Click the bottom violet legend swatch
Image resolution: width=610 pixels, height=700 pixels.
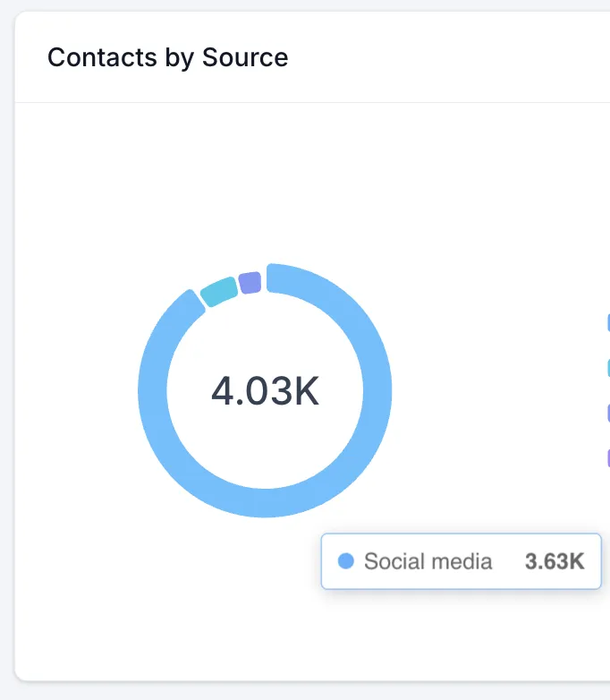tap(607, 458)
